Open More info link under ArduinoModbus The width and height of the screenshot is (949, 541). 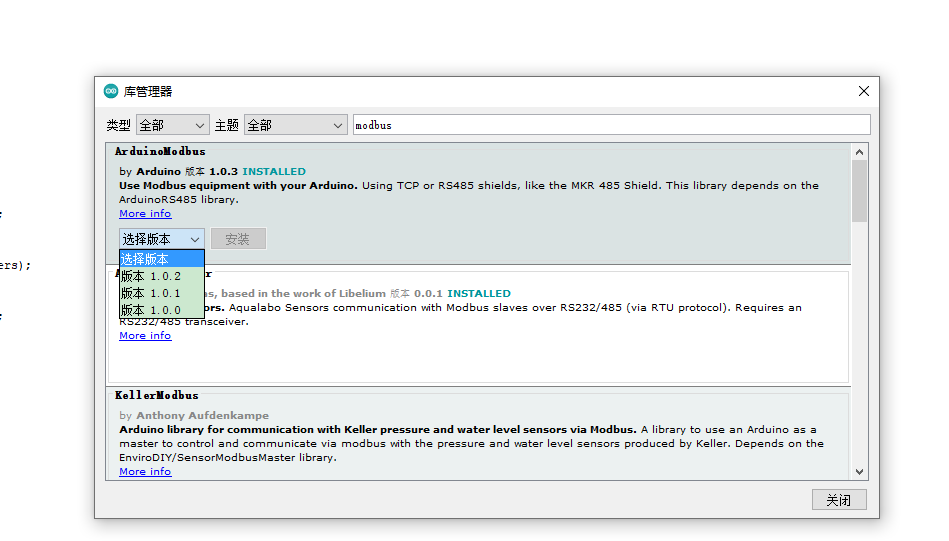click(x=145, y=214)
